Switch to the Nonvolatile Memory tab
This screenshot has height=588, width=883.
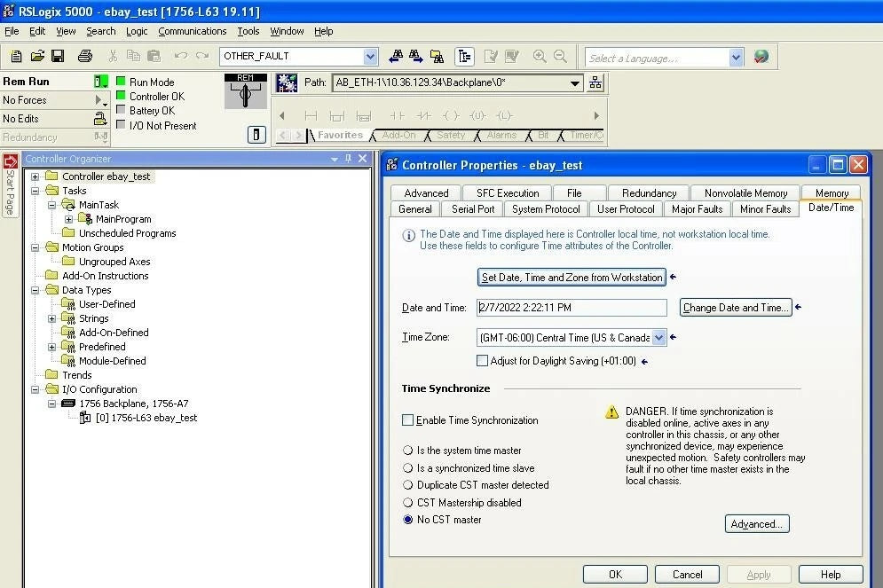coord(745,193)
